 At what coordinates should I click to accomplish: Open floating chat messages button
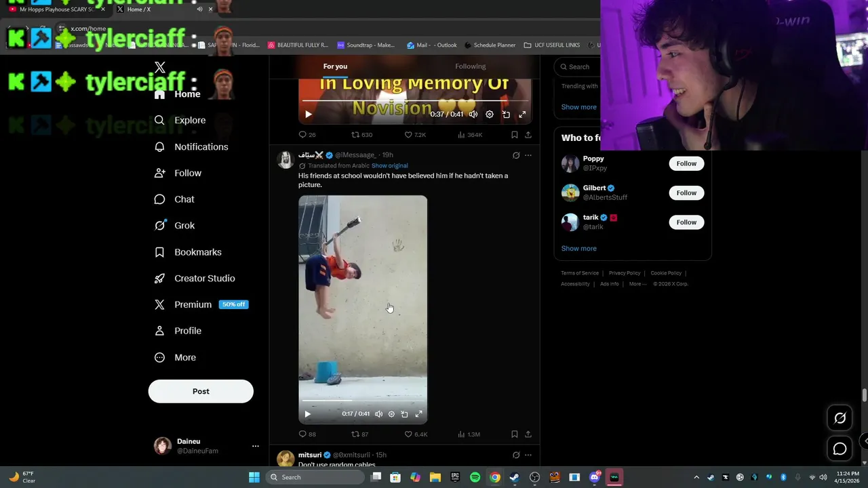click(x=840, y=449)
